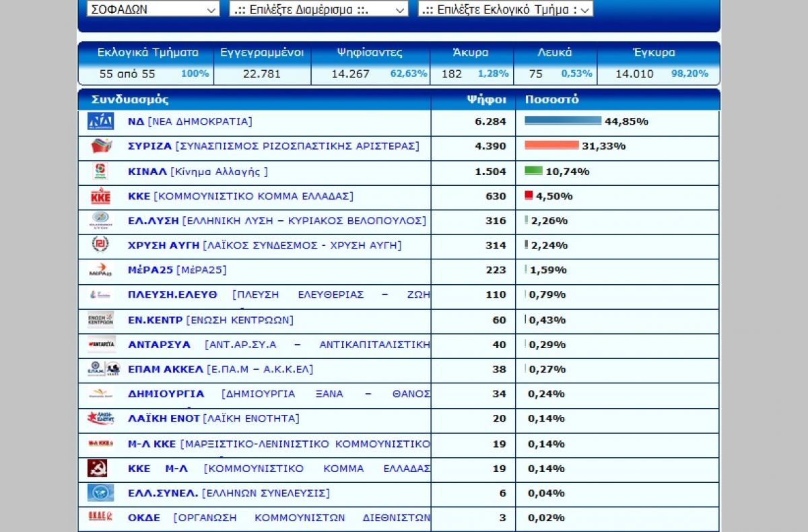This screenshot has width=808, height=532.
Task: Open the Επιλέξτε Διαμέρισμα dropdown
Action: click(x=319, y=9)
